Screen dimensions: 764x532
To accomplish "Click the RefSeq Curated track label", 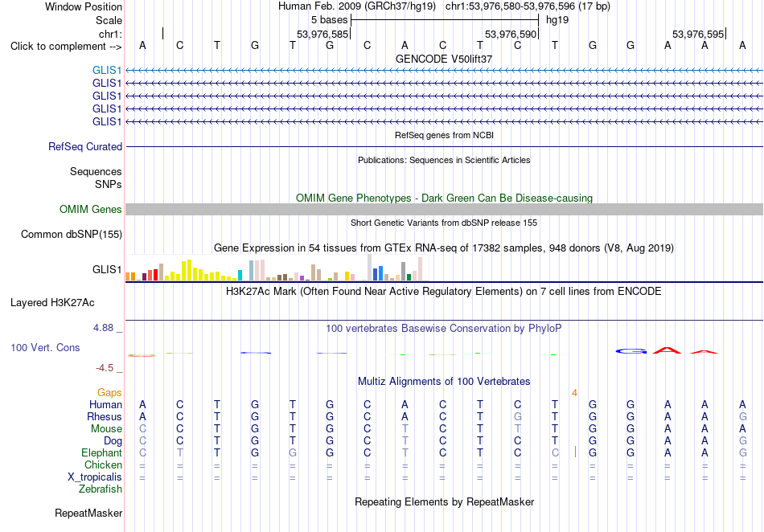I will point(85,146).
